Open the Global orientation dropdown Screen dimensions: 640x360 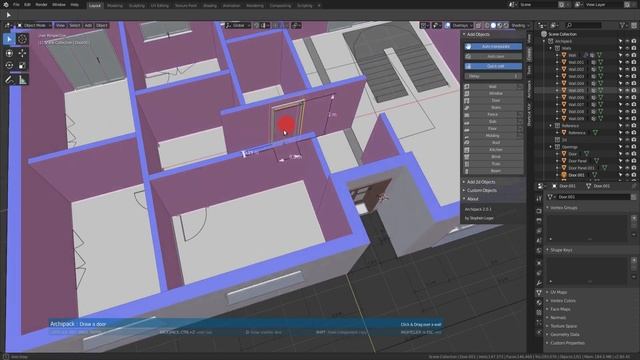point(238,25)
